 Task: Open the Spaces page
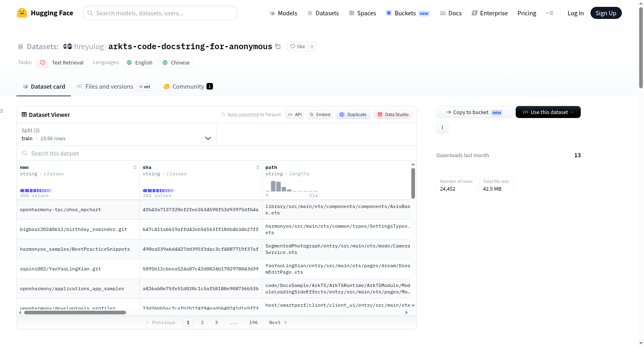coord(362,13)
